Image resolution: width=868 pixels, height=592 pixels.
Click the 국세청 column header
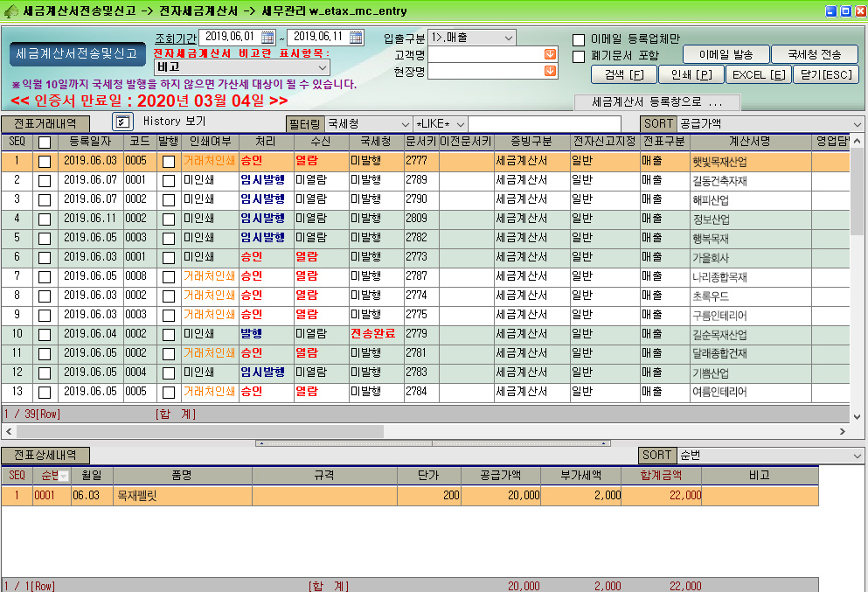[x=376, y=142]
